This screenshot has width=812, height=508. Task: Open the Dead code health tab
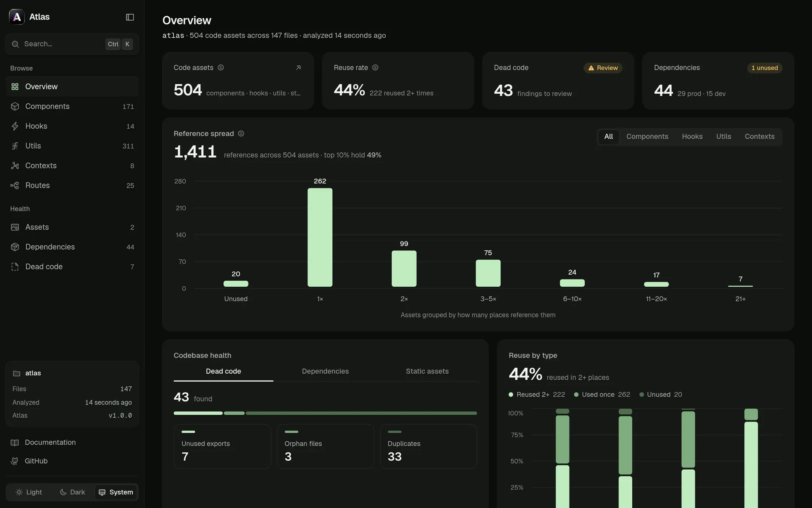[223, 371]
